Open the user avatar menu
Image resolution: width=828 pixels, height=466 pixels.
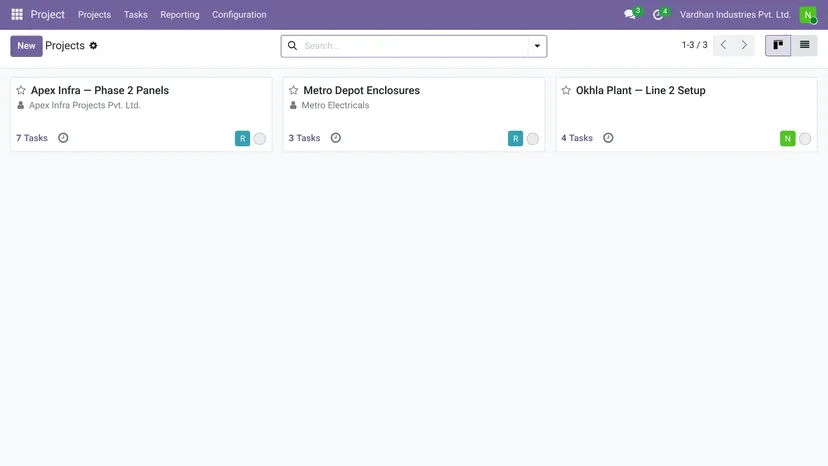808,15
